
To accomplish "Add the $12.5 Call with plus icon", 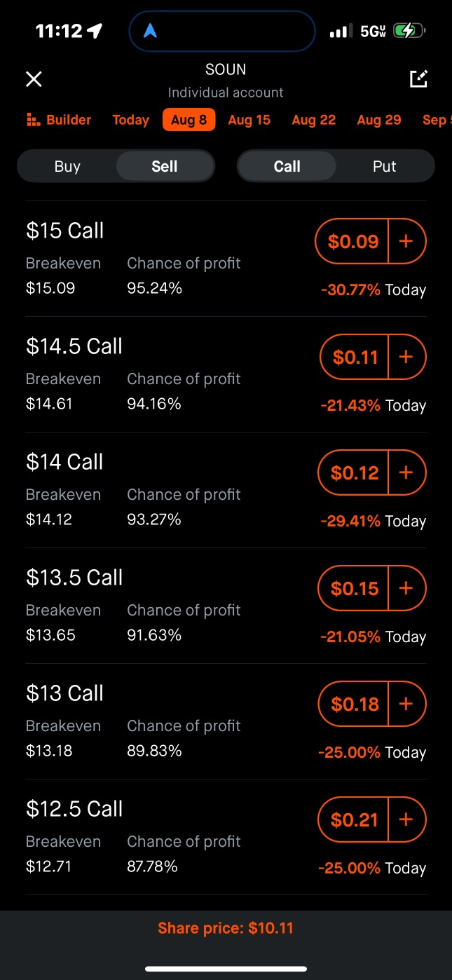I will click(406, 819).
